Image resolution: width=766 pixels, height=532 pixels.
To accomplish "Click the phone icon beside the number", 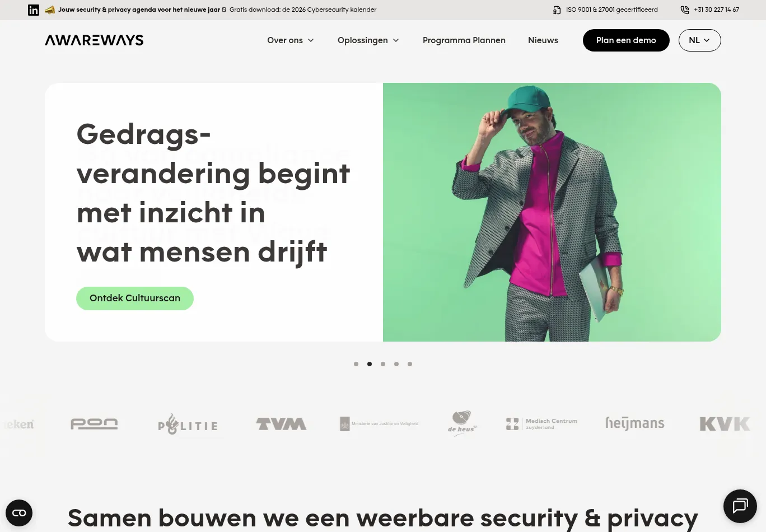I will pyautogui.click(x=685, y=10).
